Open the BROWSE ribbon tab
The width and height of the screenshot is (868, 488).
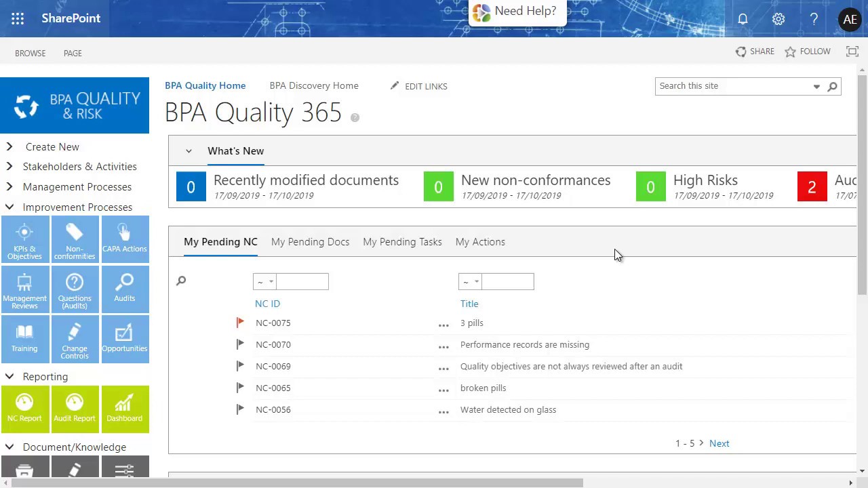click(x=31, y=53)
